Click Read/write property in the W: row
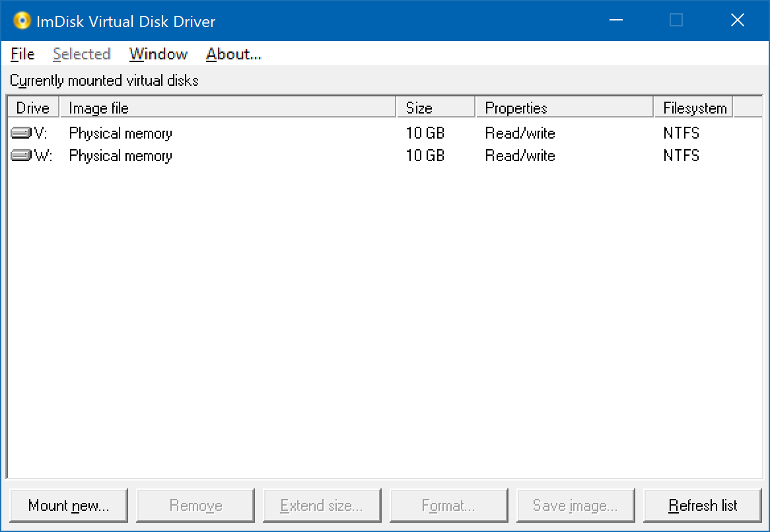This screenshot has width=770, height=532. 520,156
